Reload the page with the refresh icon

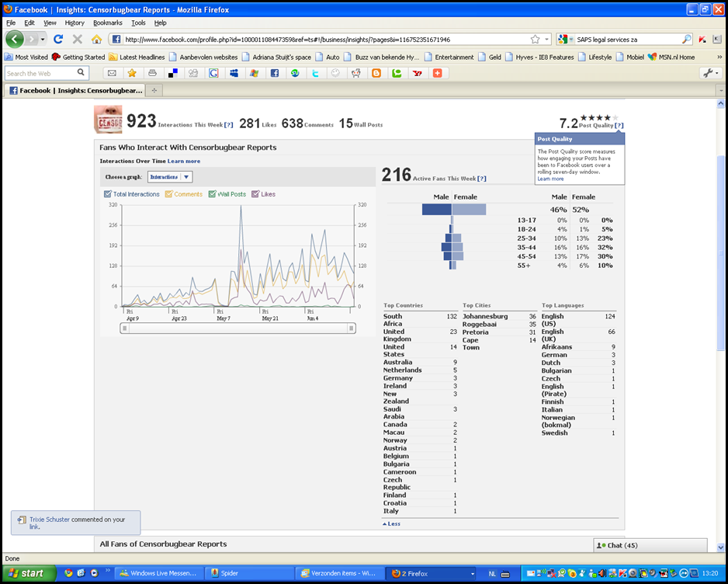pyautogui.click(x=58, y=40)
